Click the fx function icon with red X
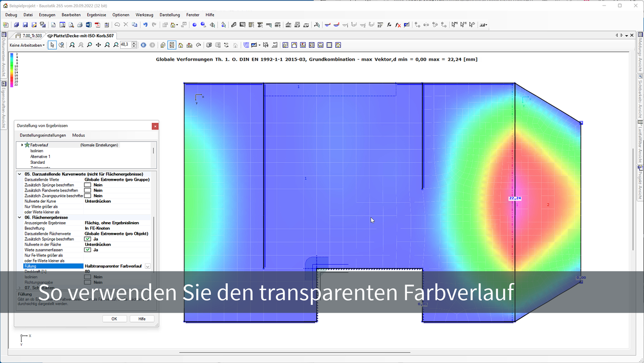 (398, 25)
